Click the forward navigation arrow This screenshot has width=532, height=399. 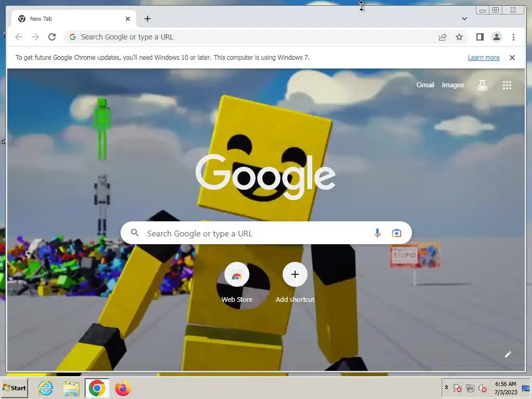click(x=35, y=37)
